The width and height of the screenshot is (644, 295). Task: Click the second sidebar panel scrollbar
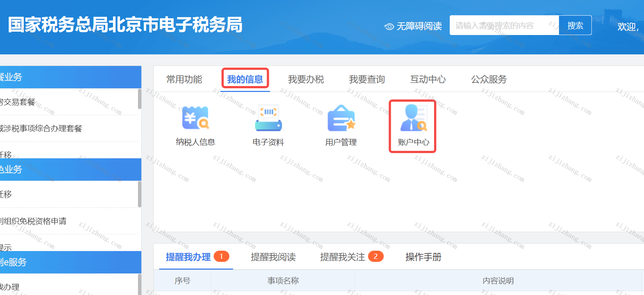click(139, 194)
